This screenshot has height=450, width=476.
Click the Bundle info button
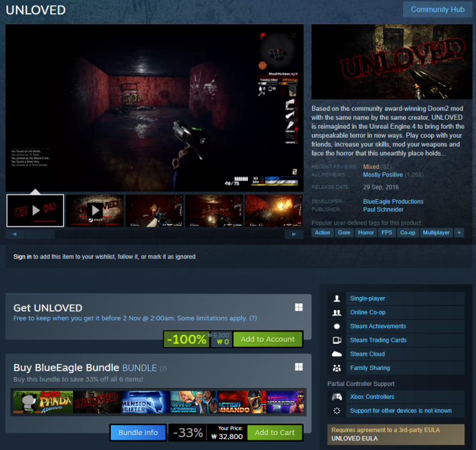[x=138, y=433]
